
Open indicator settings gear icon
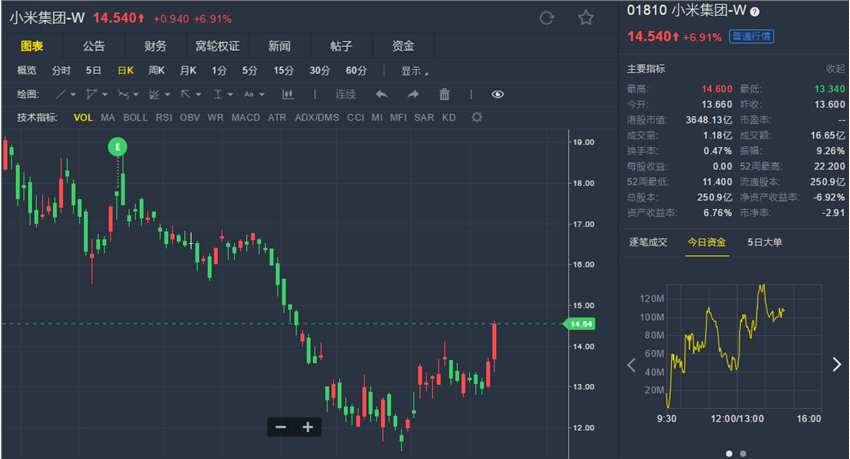click(x=476, y=117)
